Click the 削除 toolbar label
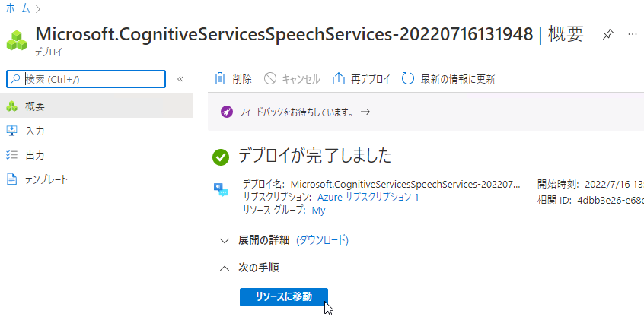 pyautogui.click(x=241, y=79)
